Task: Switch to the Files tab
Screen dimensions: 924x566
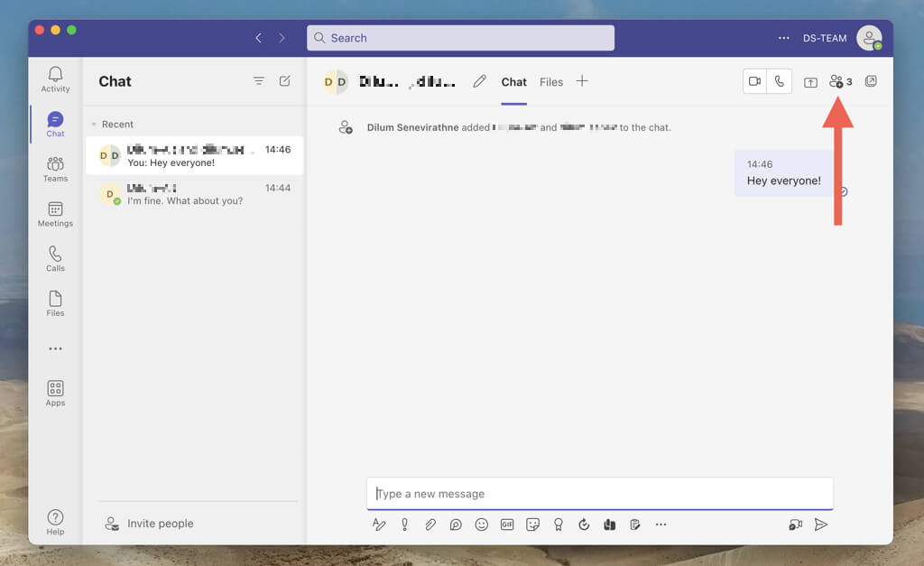Action: tap(551, 82)
